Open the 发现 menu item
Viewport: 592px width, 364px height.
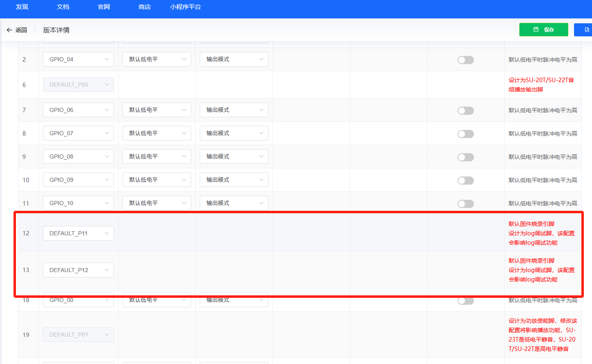point(22,7)
